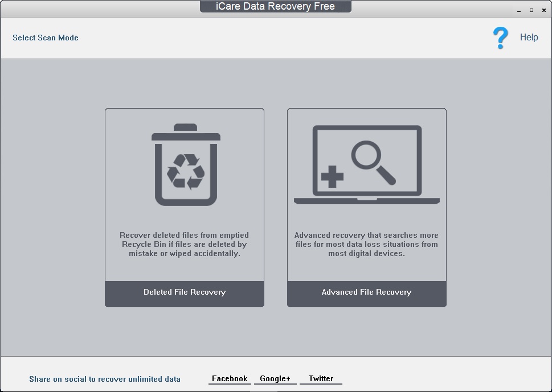Click the blue Help question mark icon
Viewport: 552px width, 392px height.
500,38
